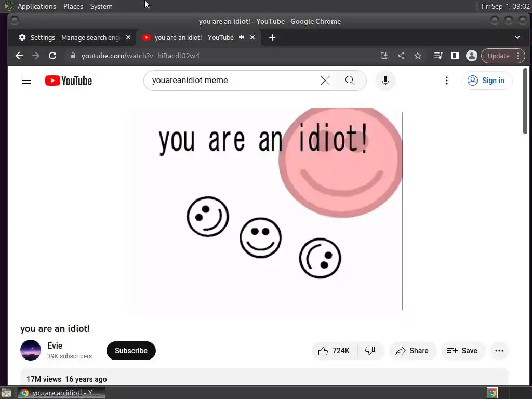Click the Update button in Chrome

pos(498,56)
